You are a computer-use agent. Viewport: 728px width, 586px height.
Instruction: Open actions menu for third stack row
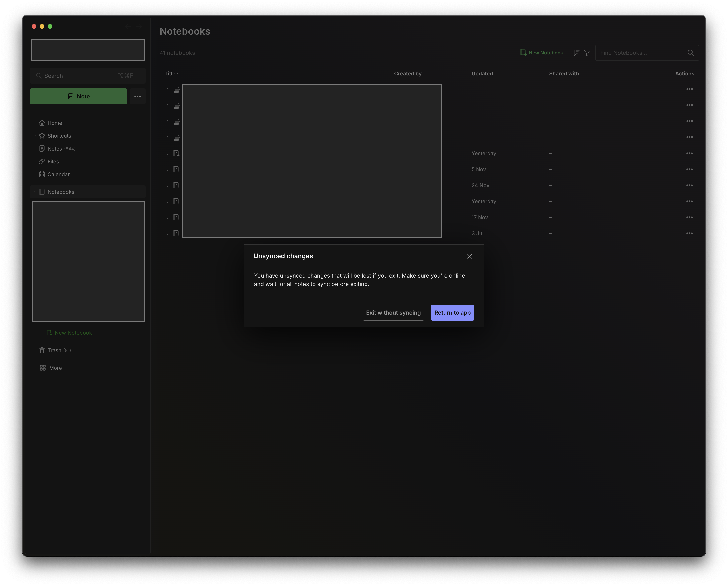tap(689, 121)
